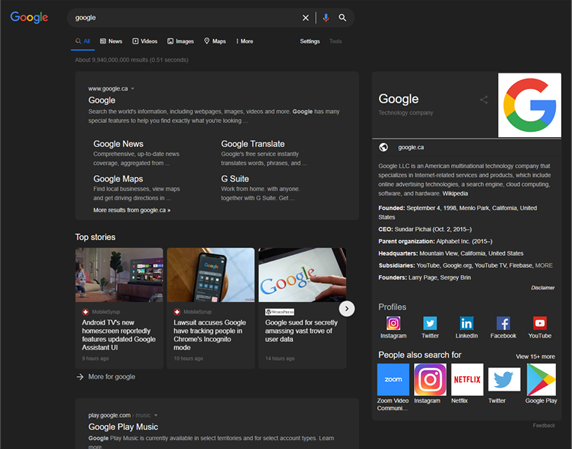Viewport: 572px width, 449px height.
Task: Switch to the Images tab
Action: tap(181, 41)
